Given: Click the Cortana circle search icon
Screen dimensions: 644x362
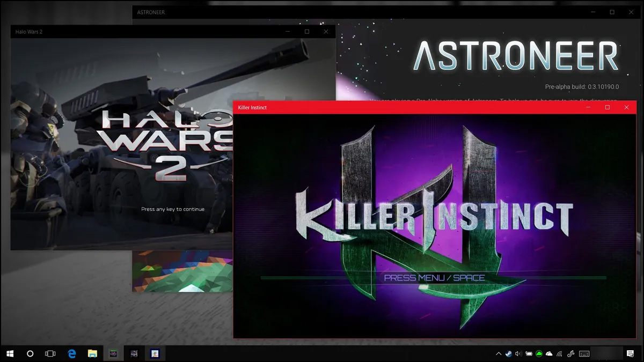Looking at the screenshot, I should (x=30, y=353).
